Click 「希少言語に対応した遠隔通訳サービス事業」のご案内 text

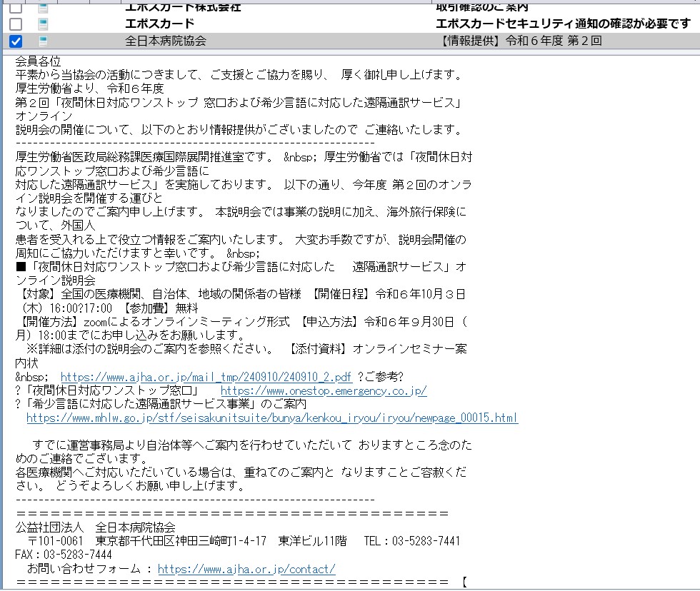click(x=166, y=404)
